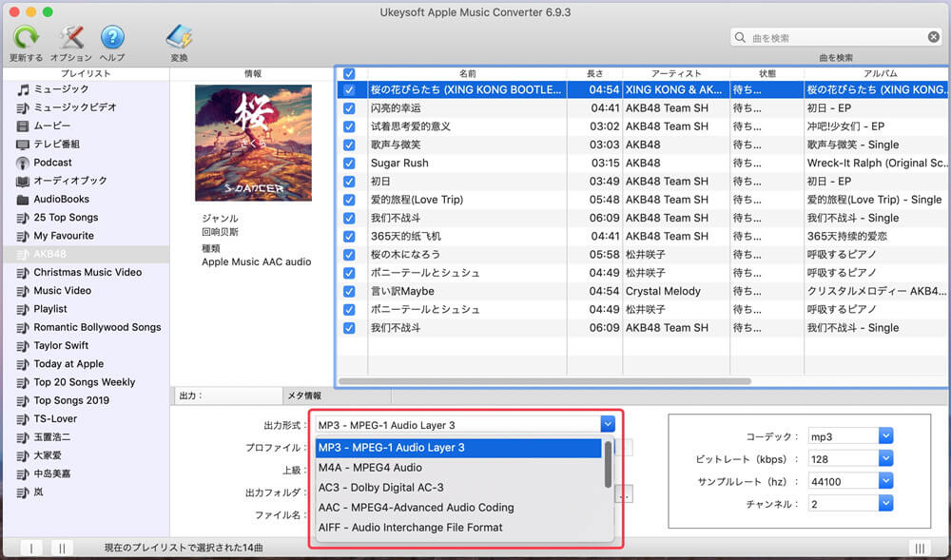Click the single-bar layout button in status bar
Screen dimensions: 951x560
[x=31, y=548]
